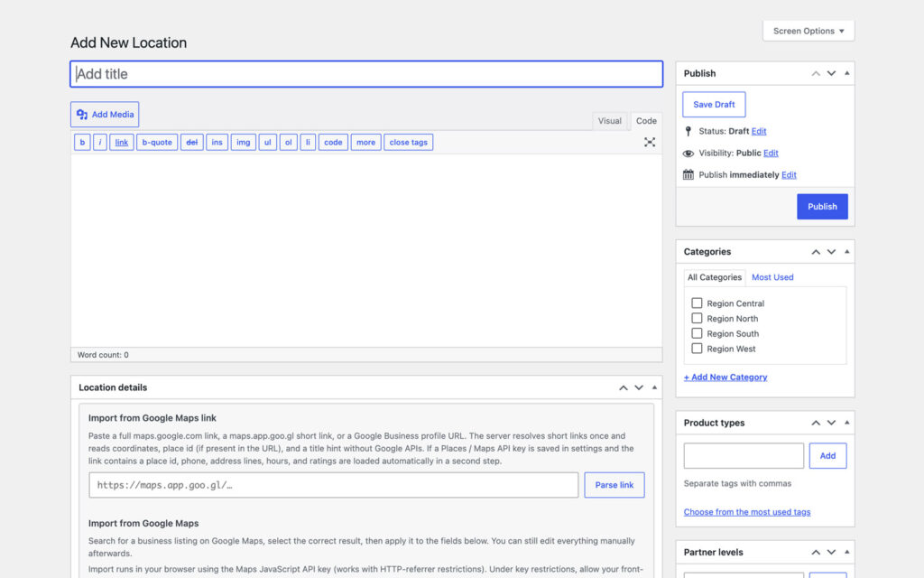Collapse the Product types panel
Viewport: 924px width, 578px height.
coord(846,423)
